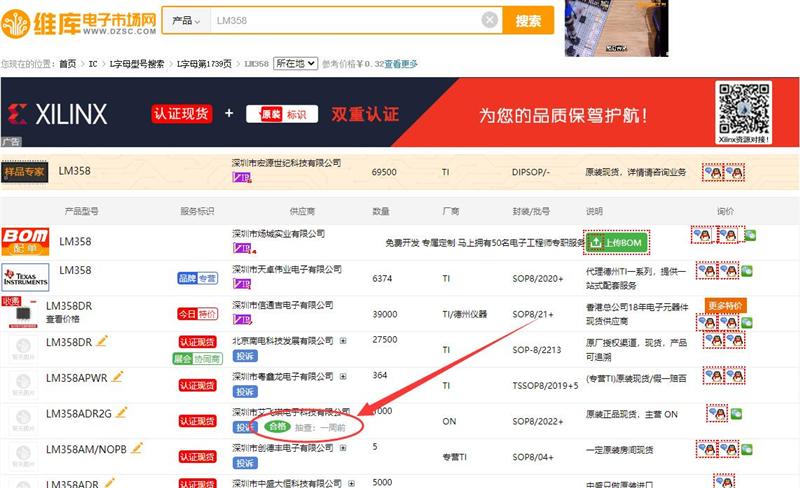Click the WeChat icon in the 6374 quantity row
The height and width of the screenshot is (488, 800).
[x=746, y=271]
